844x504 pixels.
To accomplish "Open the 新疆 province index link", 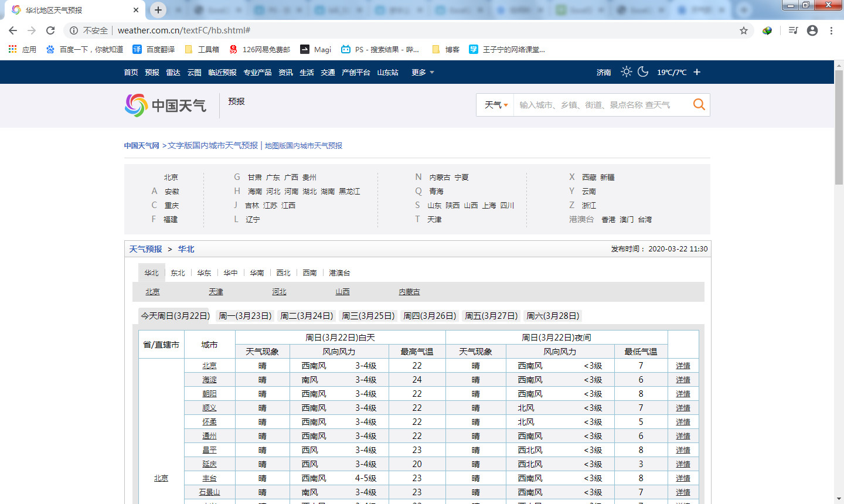I will point(607,177).
